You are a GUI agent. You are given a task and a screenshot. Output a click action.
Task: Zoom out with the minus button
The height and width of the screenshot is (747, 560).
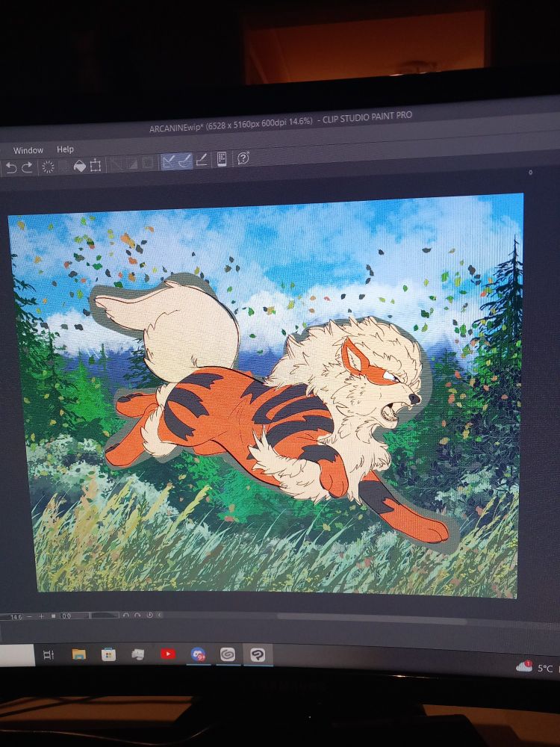pyautogui.click(x=30, y=616)
